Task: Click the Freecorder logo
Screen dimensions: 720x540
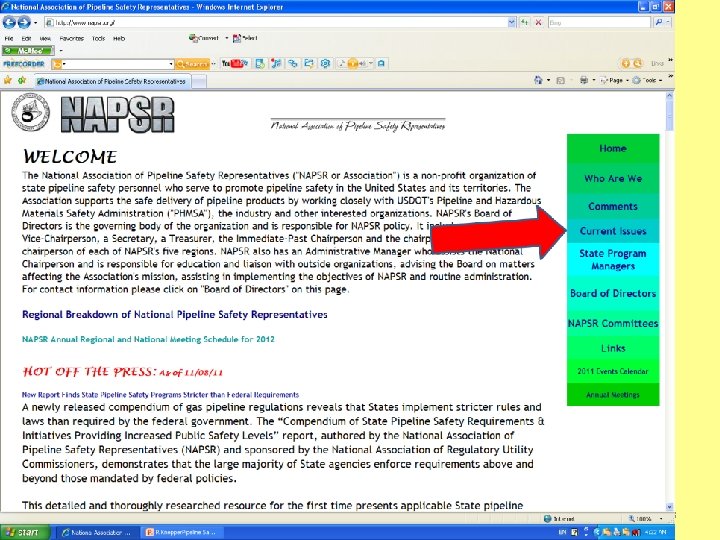Action: pyautogui.click(x=24, y=64)
